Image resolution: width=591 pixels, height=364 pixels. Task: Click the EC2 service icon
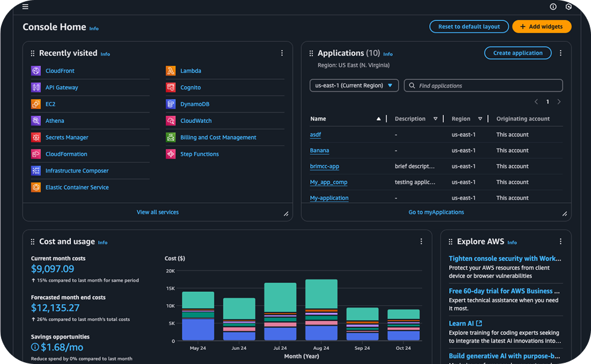coord(36,104)
